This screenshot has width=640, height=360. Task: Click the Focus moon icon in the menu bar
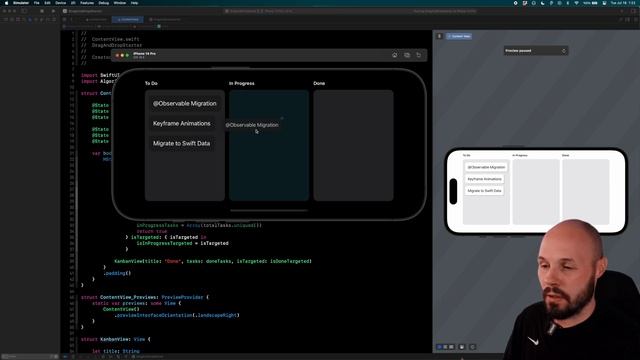click(542, 3)
